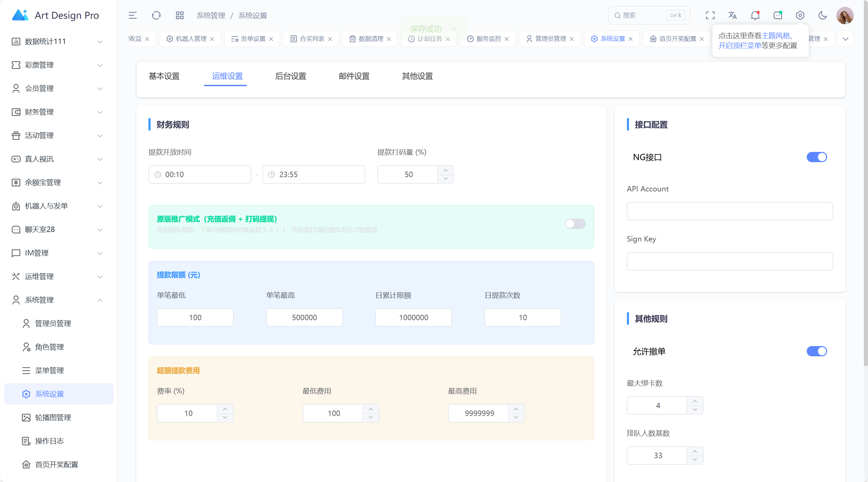Switch to the 后台设置 tab
The image size is (868, 482).
point(290,76)
